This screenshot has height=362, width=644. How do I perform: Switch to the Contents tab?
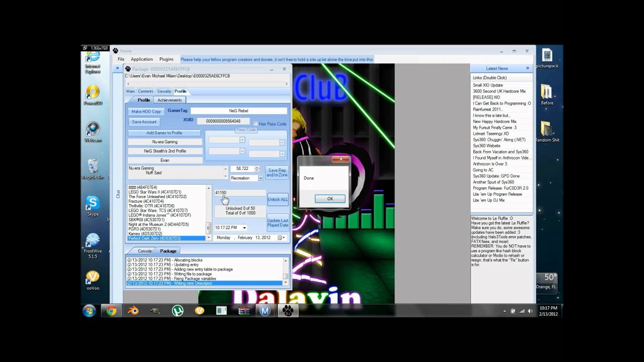145,92
